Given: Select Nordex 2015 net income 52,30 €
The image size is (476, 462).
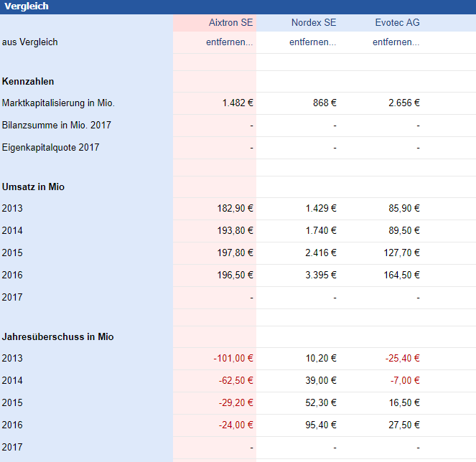Looking at the screenshot, I should tap(321, 402).
